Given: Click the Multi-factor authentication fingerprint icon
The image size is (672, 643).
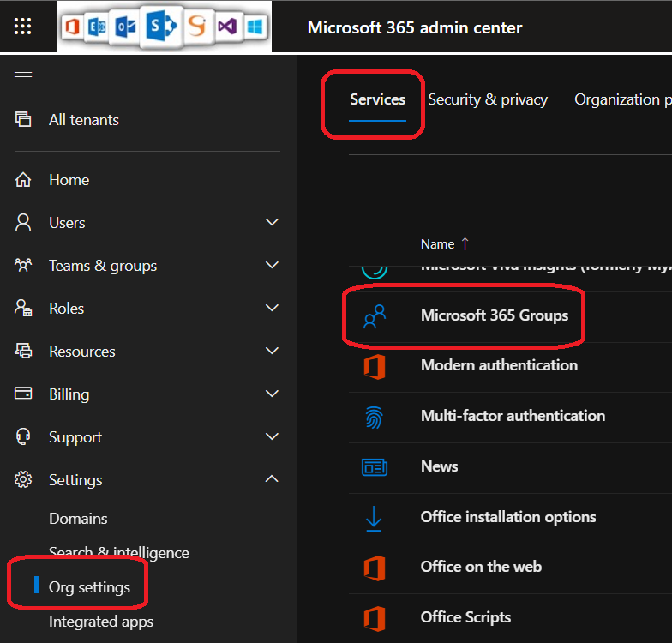Looking at the screenshot, I should [375, 417].
